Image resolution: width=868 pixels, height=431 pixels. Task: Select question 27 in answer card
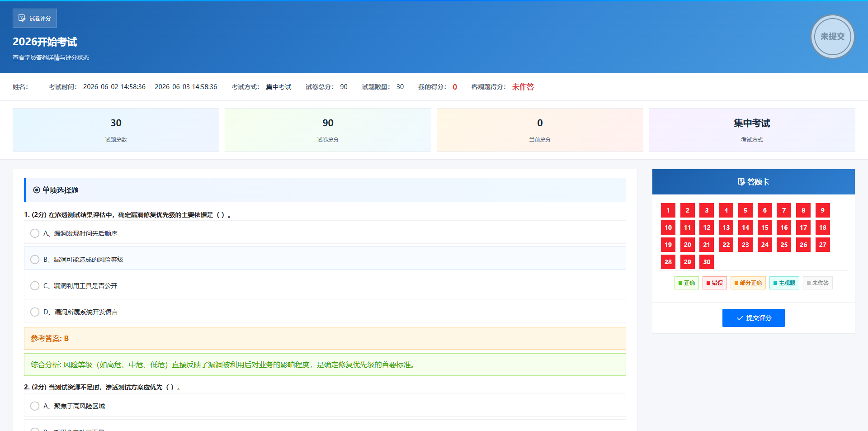pos(823,245)
